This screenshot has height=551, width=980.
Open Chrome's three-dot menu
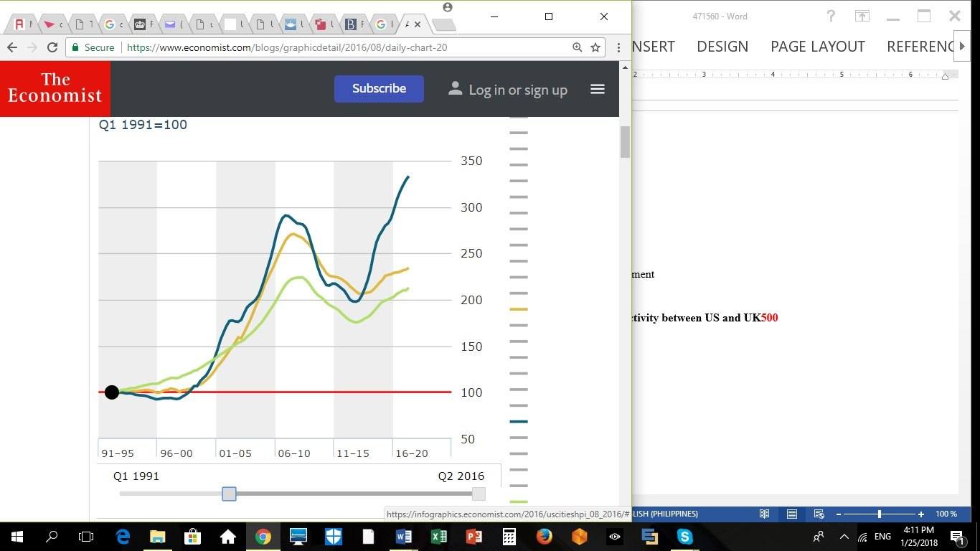click(x=618, y=47)
